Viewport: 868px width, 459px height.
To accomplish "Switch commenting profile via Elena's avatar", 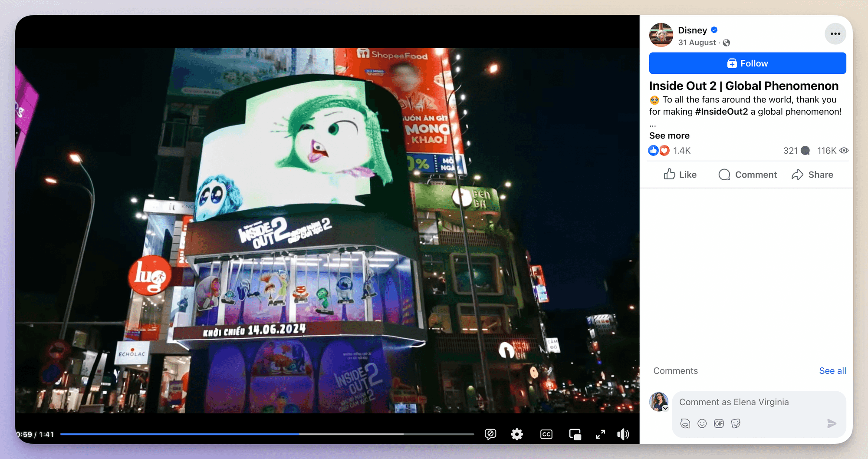I will [659, 402].
